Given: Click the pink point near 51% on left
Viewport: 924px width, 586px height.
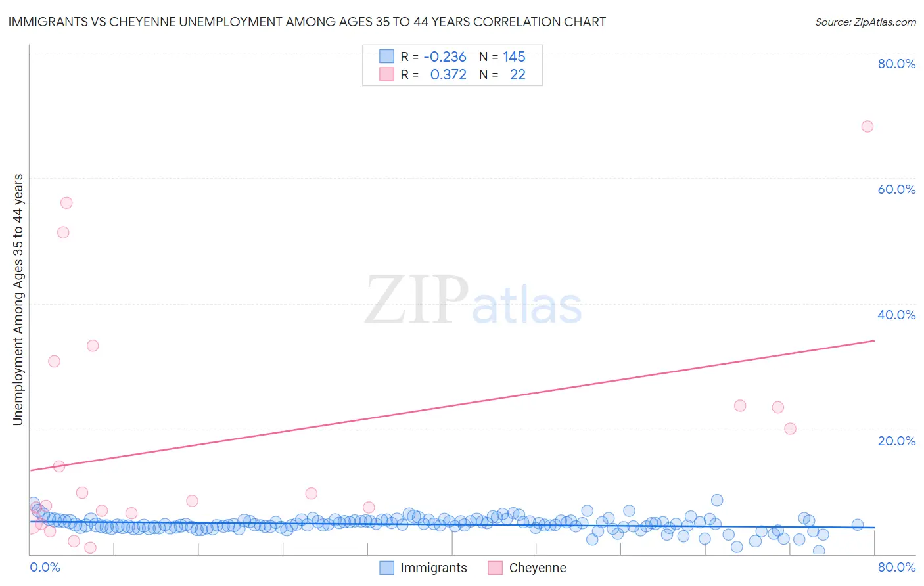Looking at the screenshot, I should click(x=63, y=232).
